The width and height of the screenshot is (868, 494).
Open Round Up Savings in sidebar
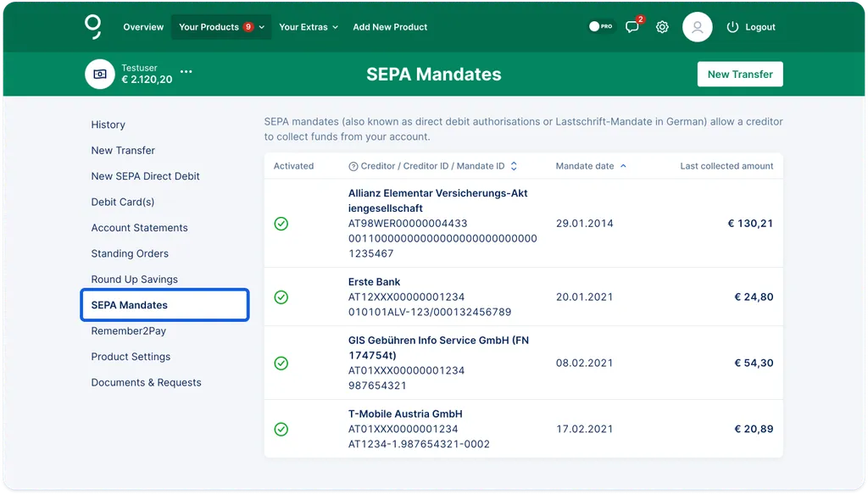(x=135, y=280)
